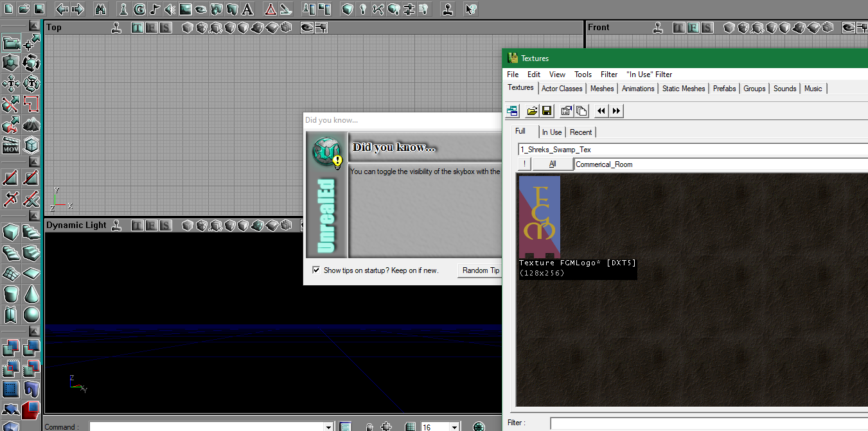Open the Command line history dropdown
Screen dimensions: 868x431
tap(328, 427)
